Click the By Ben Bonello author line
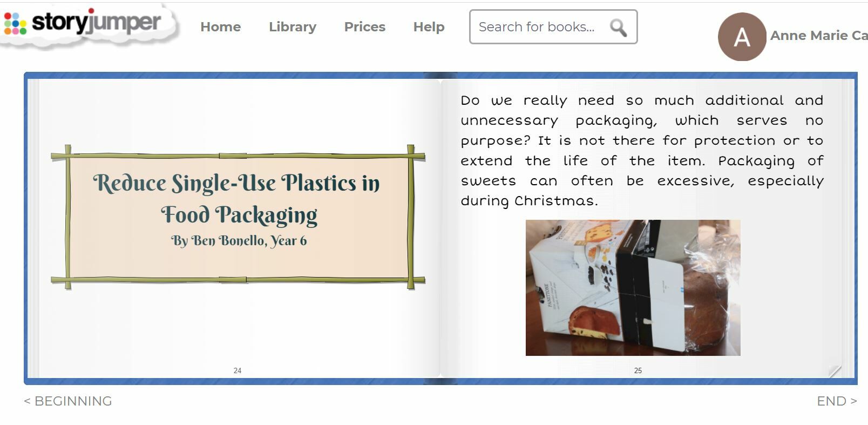Image resolution: width=868 pixels, height=425 pixels. [239, 241]
